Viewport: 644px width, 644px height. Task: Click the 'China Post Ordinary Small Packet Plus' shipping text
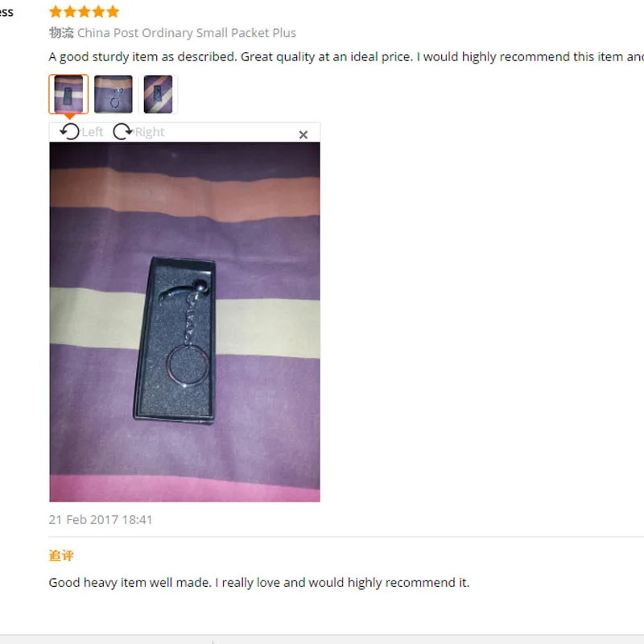[187, 33]
